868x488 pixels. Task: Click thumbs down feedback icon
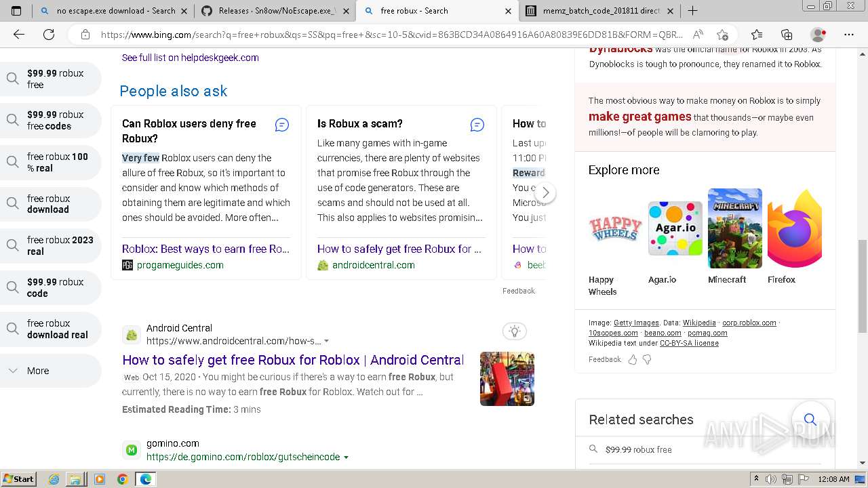pos(647,359)
